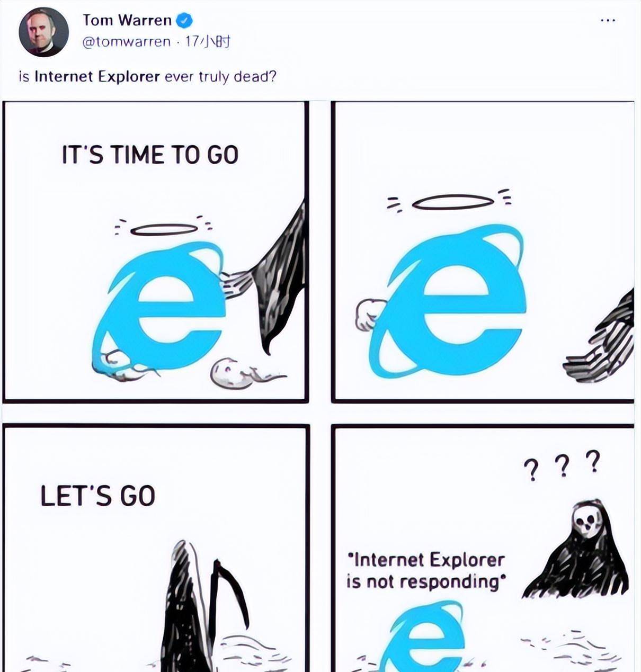Open the top-right comic panel image
This screenshot has width=641, height=672.
coord(483,252)
